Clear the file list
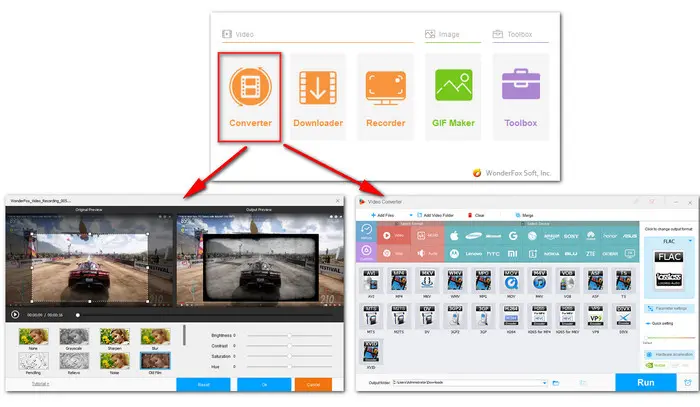Screen dimensions: 700x407 [476, 215]
